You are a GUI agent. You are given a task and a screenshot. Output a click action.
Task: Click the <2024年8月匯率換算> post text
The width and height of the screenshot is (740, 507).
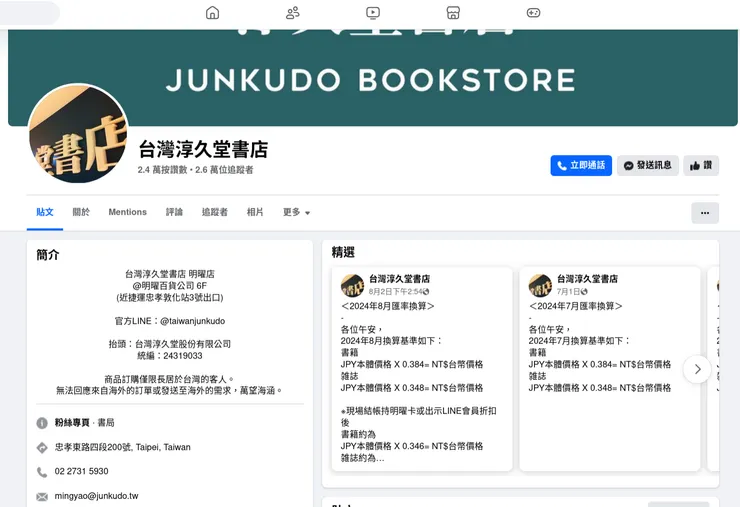pyautogui.click(x=387, y=306)
